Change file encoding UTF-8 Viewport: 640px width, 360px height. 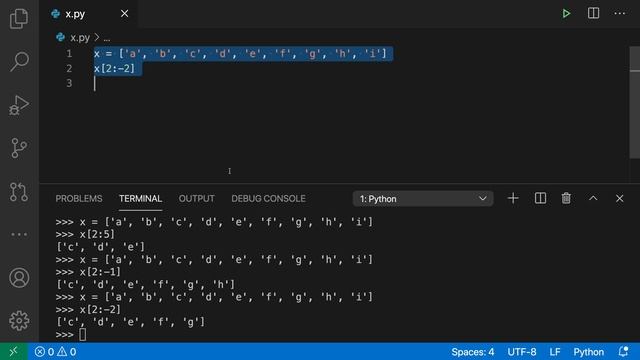coord(522,351)
